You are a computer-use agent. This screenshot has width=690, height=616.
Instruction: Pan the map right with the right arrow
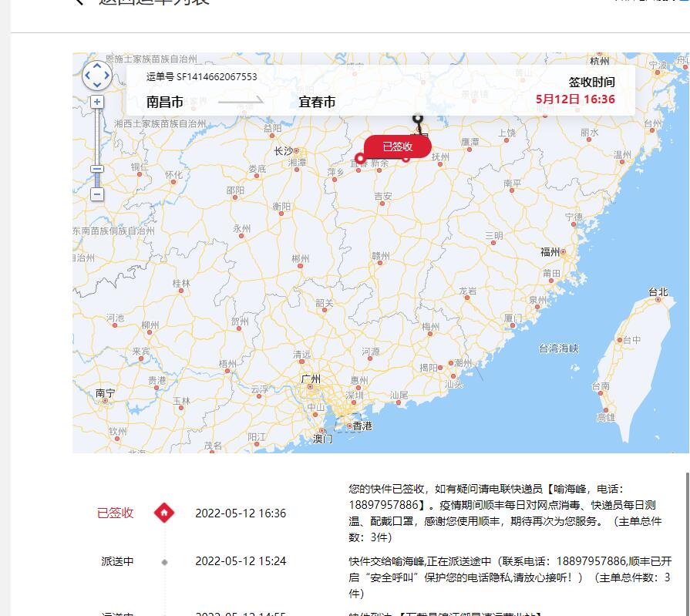106,76
